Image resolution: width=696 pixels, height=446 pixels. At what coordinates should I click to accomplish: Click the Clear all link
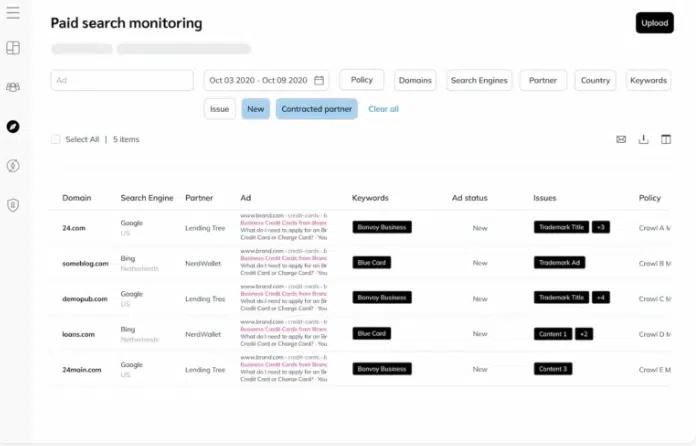point(384,109)
